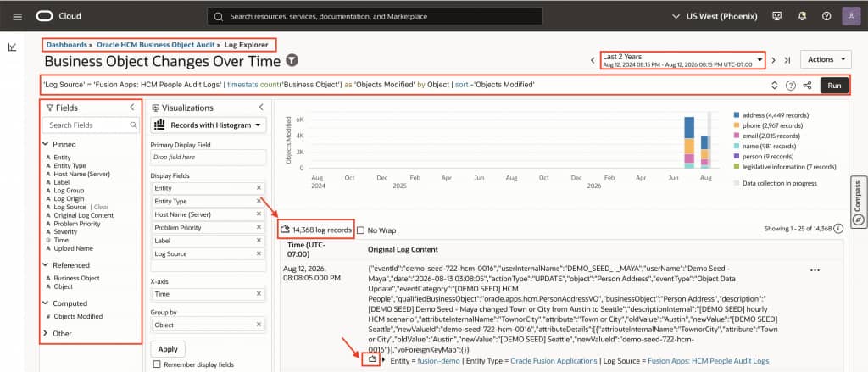Click the export icon beside 14,368 log records
Image resolution: width=868 pixels, height=372 pixels.
tap(286, 229)
